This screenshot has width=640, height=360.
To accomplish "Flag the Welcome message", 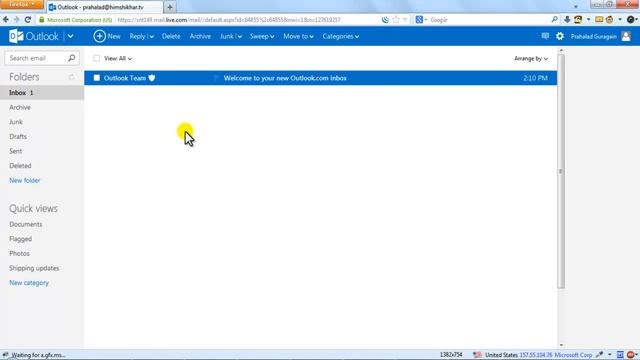I will tap(216, 78).
